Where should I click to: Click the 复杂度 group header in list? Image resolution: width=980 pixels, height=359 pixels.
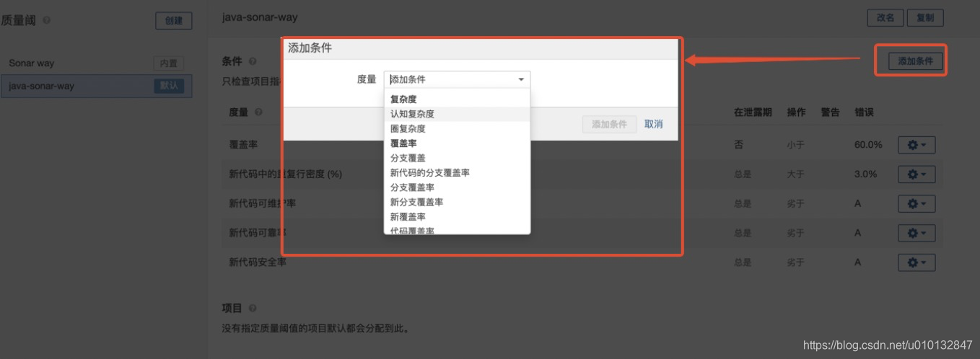404,99
